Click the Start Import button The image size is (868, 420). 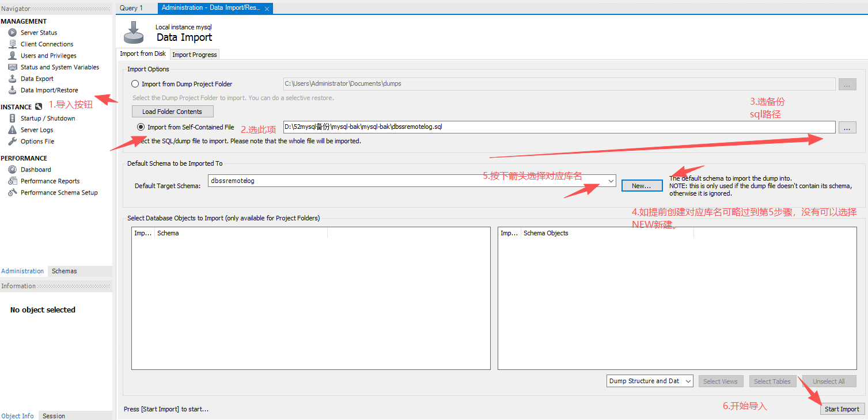pyautogui.click(x=842, y=409)
